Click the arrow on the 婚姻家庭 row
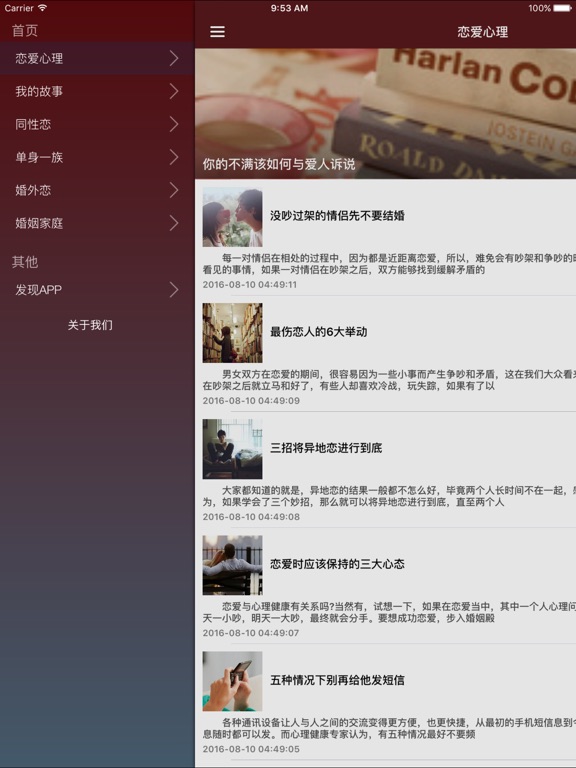576x768 pixels. [x=174, y=223]
